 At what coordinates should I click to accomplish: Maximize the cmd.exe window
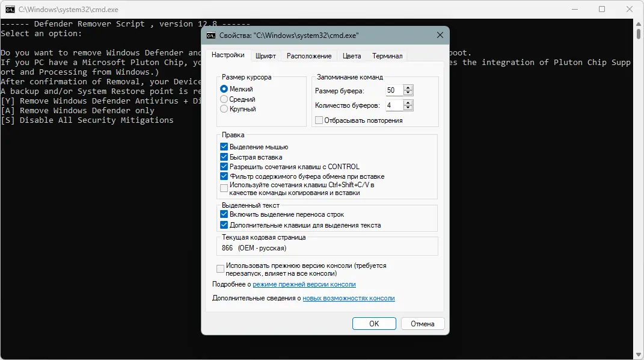click(602, 9)
